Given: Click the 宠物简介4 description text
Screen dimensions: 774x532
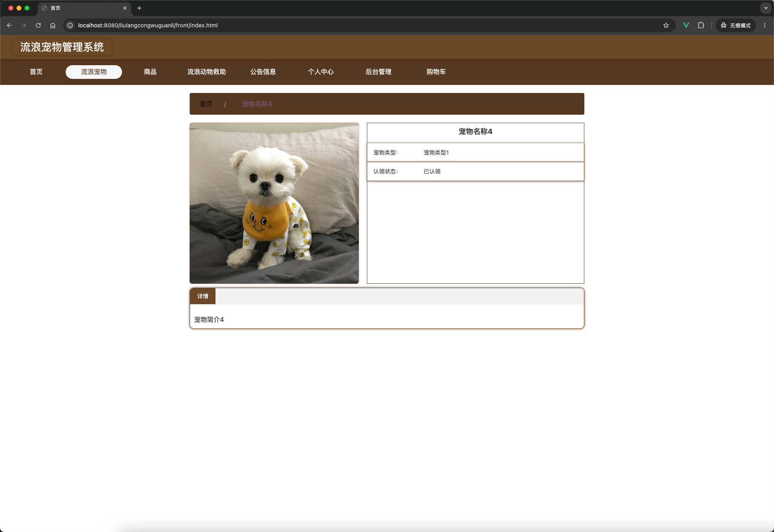Looking at the screenshot, I should 209,320.
